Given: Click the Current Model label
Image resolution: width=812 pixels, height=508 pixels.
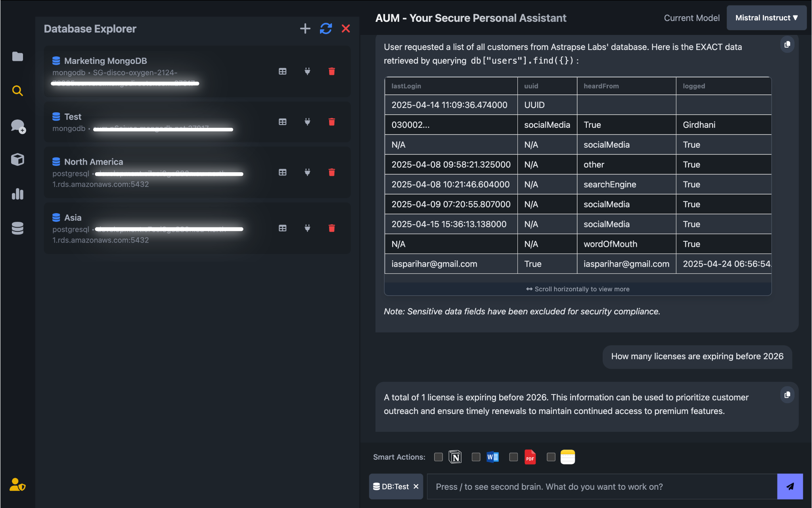Looking at the screenshot, I should (691, 18).
